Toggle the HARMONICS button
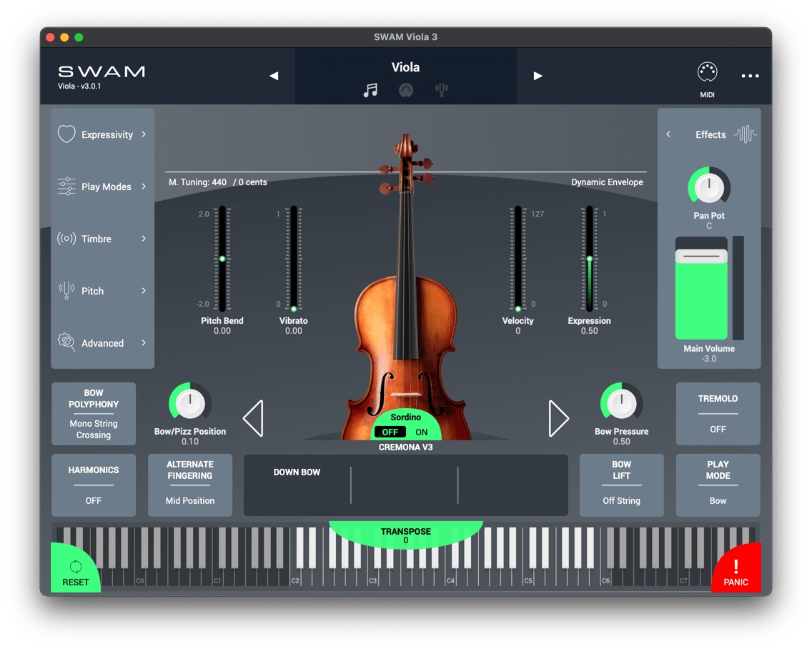Image resolution: width=812 pixels, height=649 pixels. click(x=94, y=485)
